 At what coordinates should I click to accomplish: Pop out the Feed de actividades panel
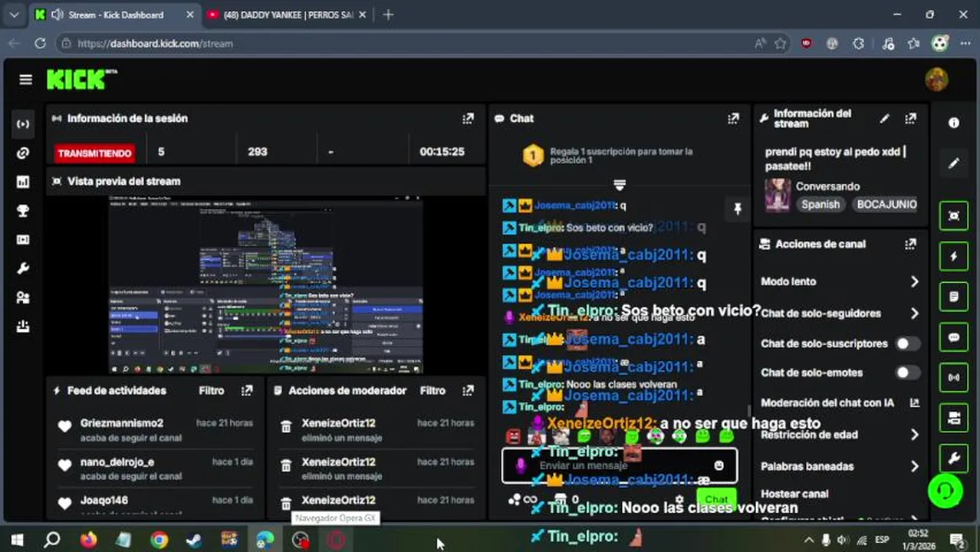point(247,391)
